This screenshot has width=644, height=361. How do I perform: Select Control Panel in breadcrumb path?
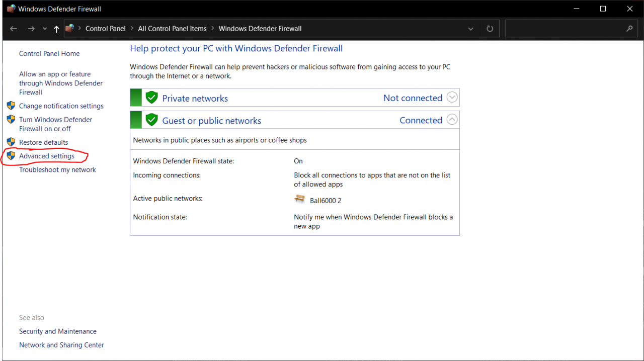pos(106,29)
